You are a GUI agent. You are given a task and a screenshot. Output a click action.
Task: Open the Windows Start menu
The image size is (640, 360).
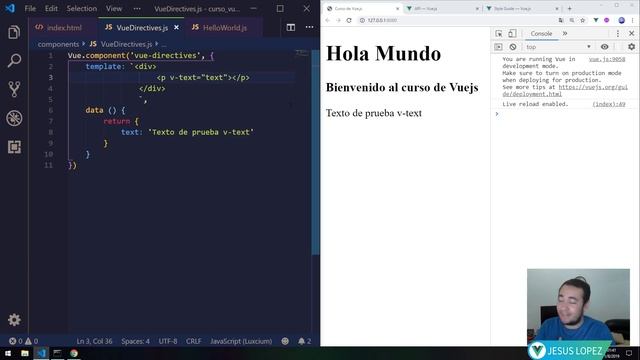tap(8, 353)
